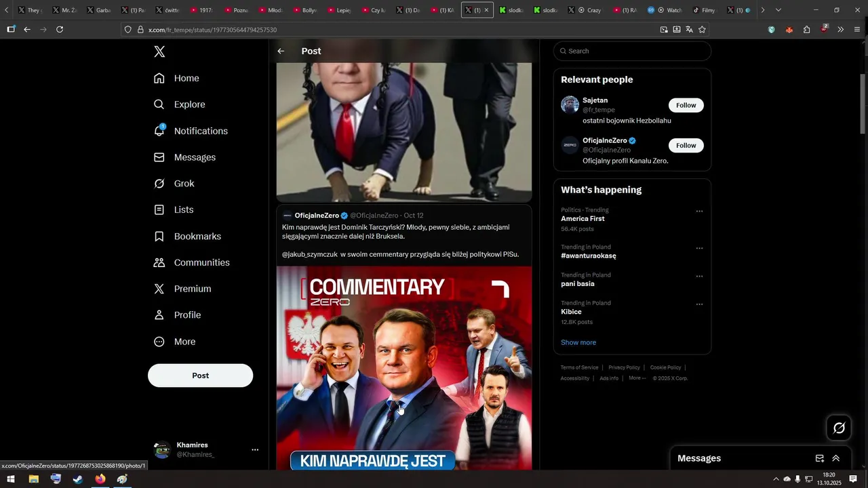The image size is (868, 488).
Task: Open Windows Start menu
Action: 11,479
